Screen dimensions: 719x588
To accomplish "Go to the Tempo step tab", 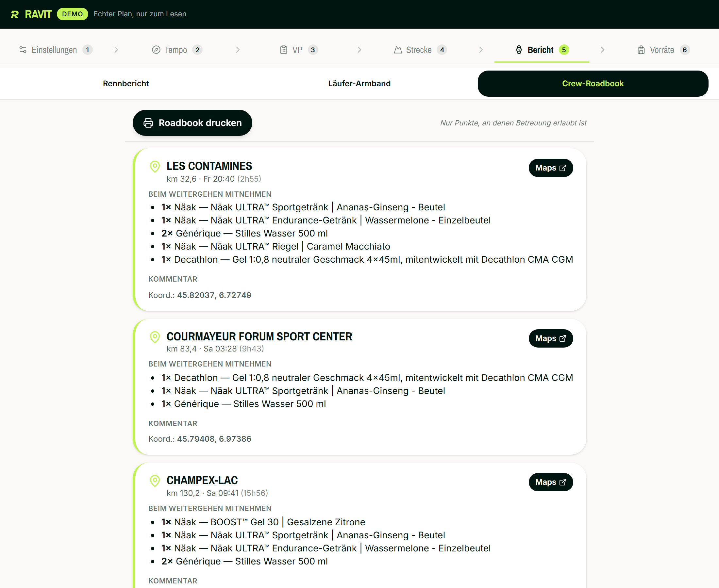I will (177, 50).
